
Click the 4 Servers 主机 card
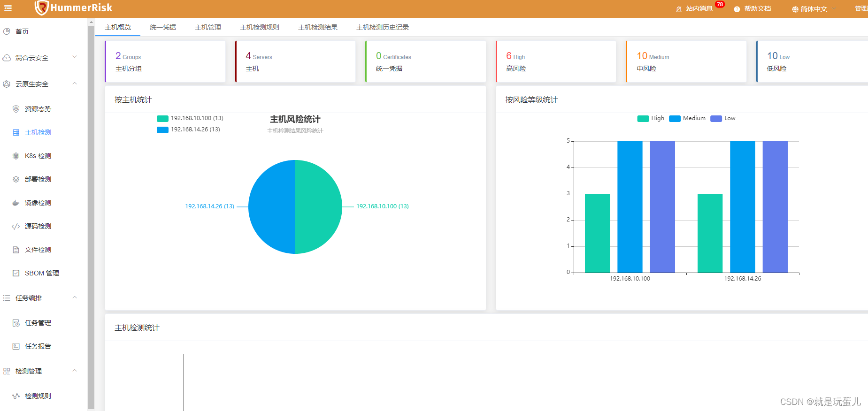(x=295, y=61)
